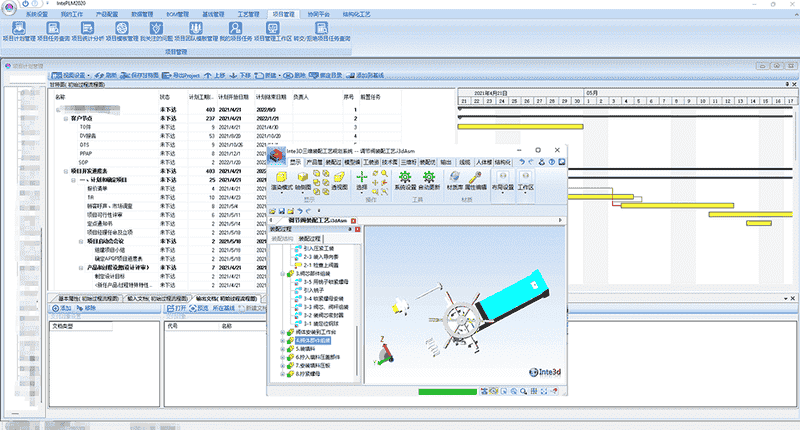Viewport: 800px width, 430px height.
Task: Switch to 输出 tab in Inte3D ribbon
Action: 446,162
